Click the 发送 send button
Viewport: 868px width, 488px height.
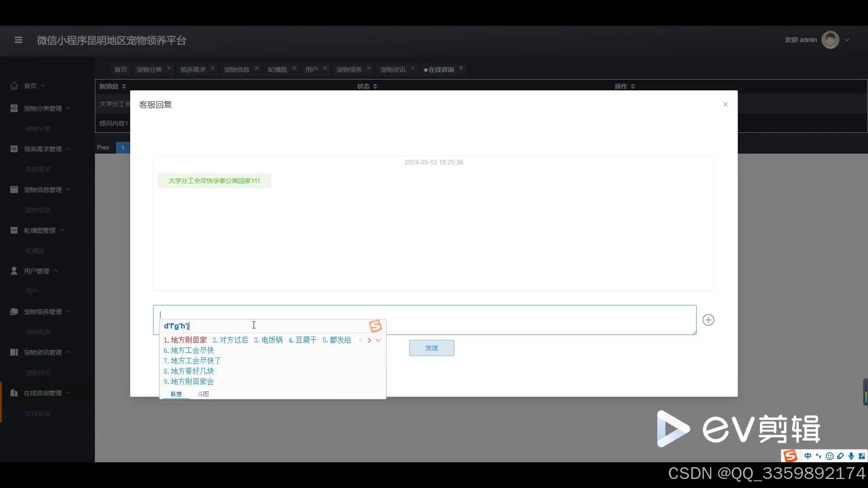click(431, 348)
